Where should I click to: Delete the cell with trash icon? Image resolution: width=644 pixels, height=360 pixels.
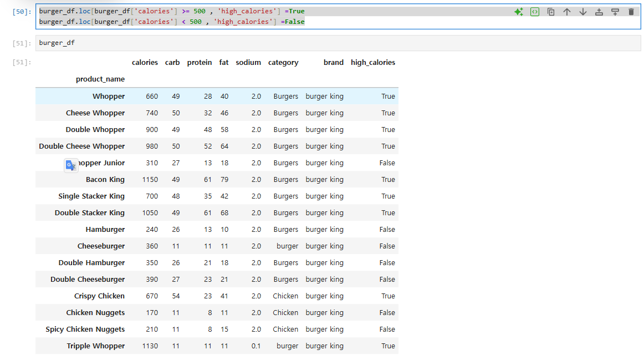631,12
